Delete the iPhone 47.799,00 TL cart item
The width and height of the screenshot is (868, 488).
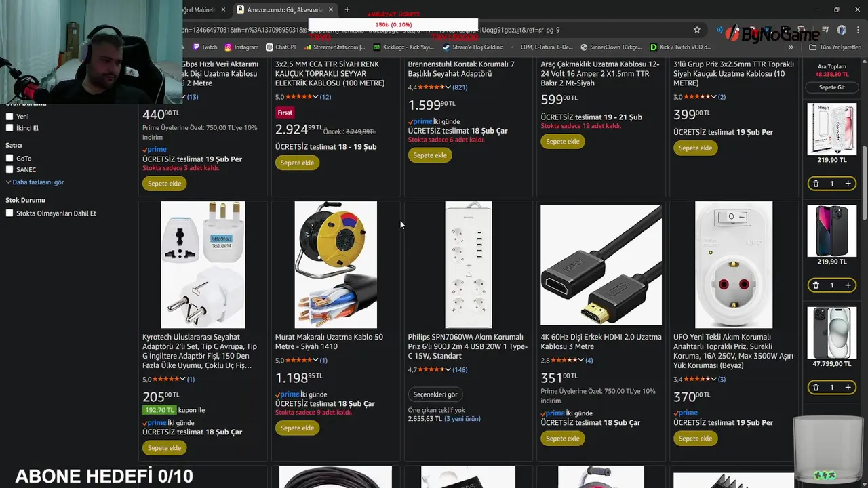816,388
